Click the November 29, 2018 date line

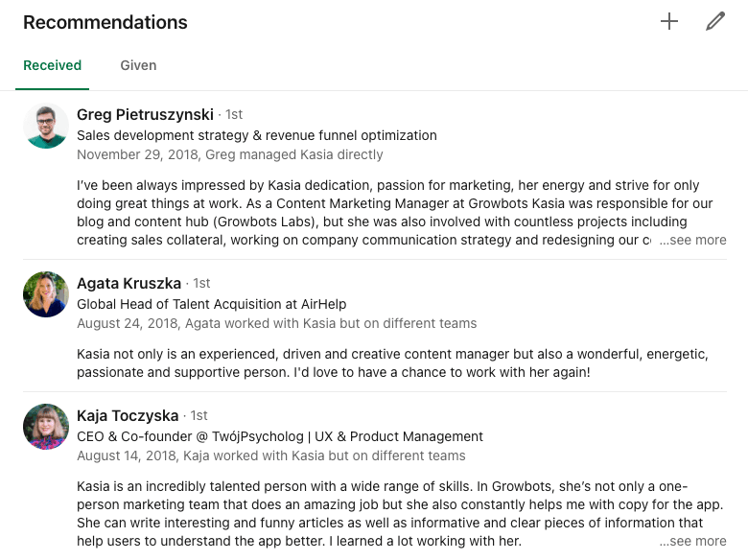[x=229, y=154]
